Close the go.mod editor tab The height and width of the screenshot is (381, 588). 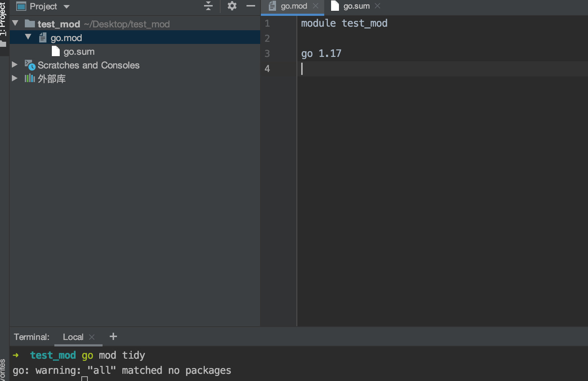(316, 6)
